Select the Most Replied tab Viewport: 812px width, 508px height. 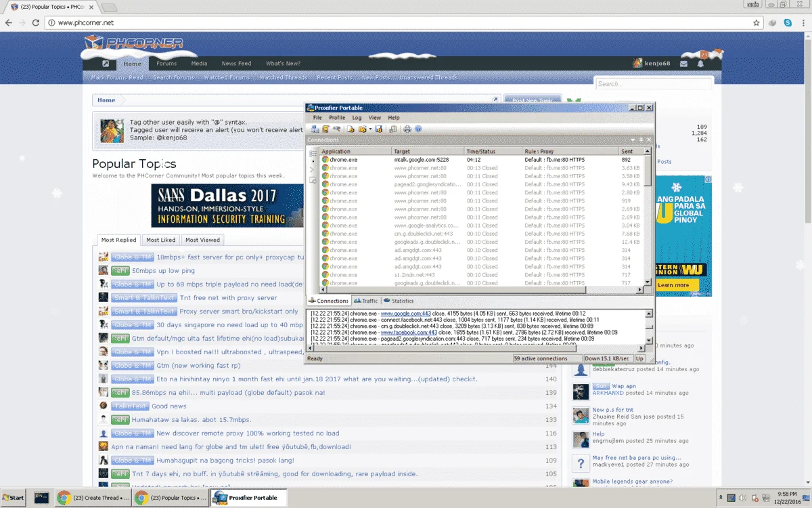point(118,240)
